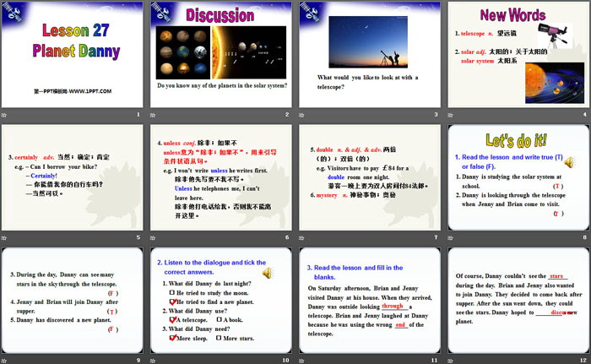Click slide number 1 label

click(x=138, y=114)
